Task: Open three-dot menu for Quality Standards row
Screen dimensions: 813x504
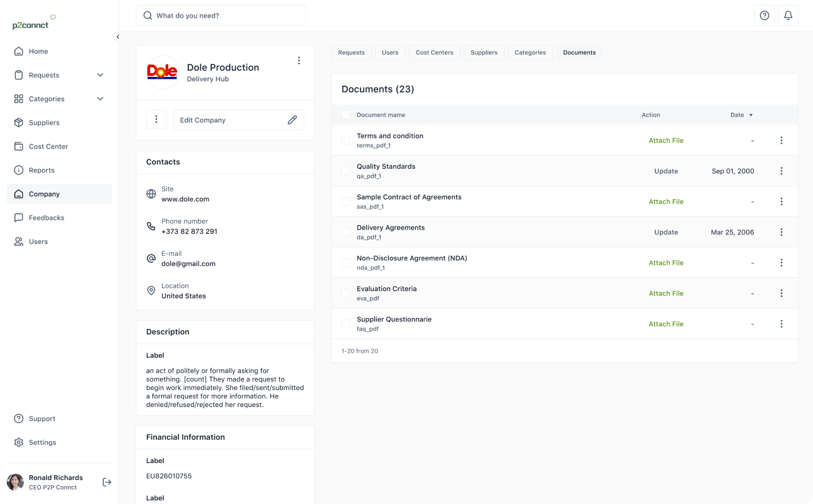Action: point(781,171)
